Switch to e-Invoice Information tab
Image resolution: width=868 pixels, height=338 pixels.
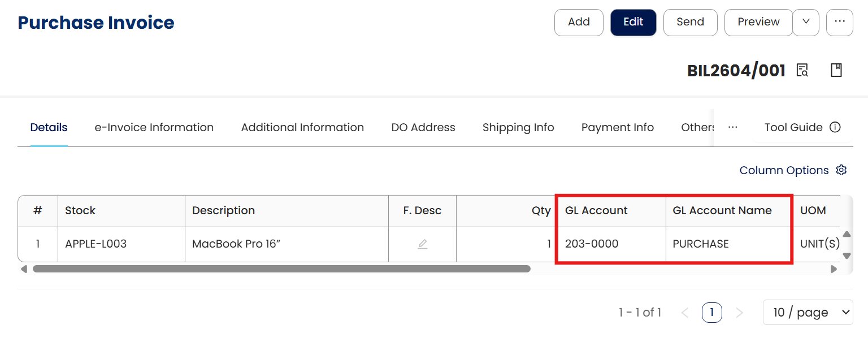pyautogui.click(x=154, y=127)
